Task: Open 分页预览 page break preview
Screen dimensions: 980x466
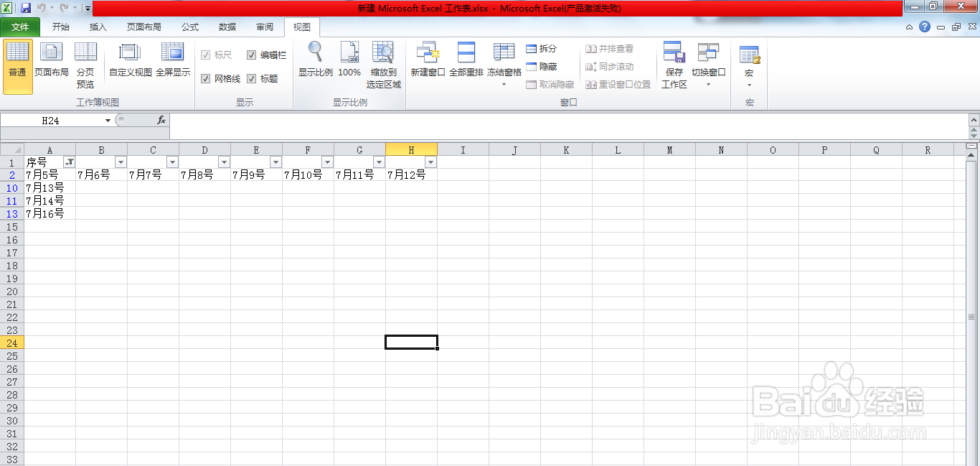Action: pyautogui.click(x=85, y=66)
